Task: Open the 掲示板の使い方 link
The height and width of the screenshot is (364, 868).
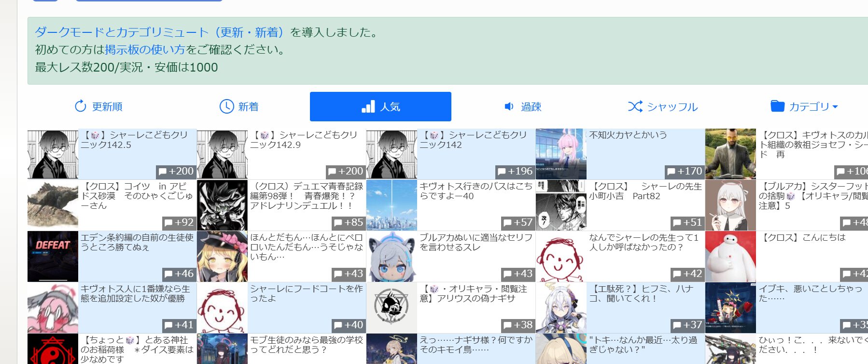Action: click(x=145, y=49)
